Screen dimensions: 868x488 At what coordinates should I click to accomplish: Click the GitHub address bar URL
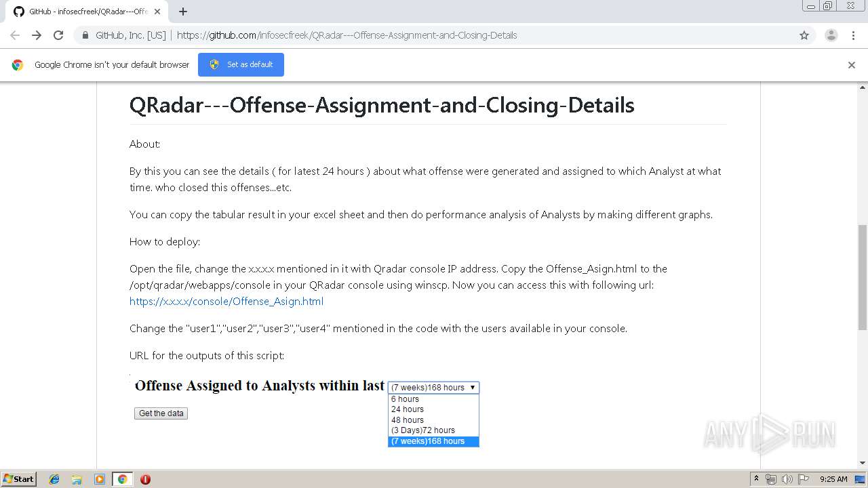point(347,35)
